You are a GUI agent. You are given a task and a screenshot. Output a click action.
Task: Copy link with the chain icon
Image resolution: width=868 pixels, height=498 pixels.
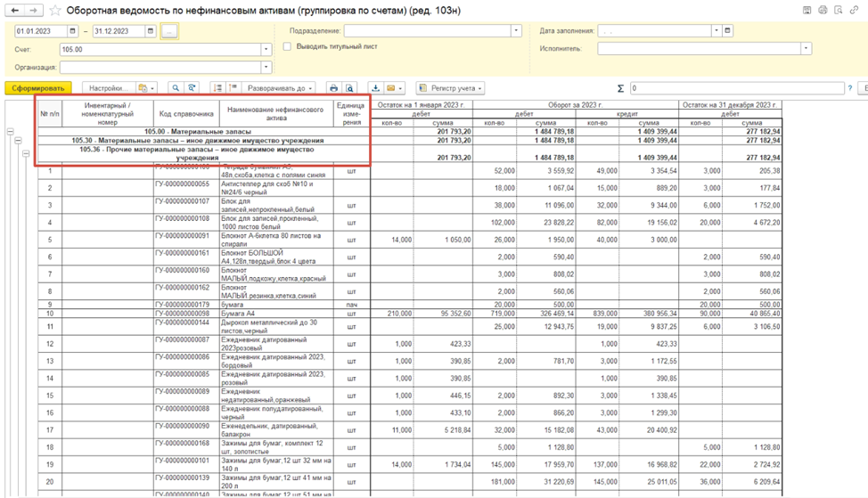point(854,10)
